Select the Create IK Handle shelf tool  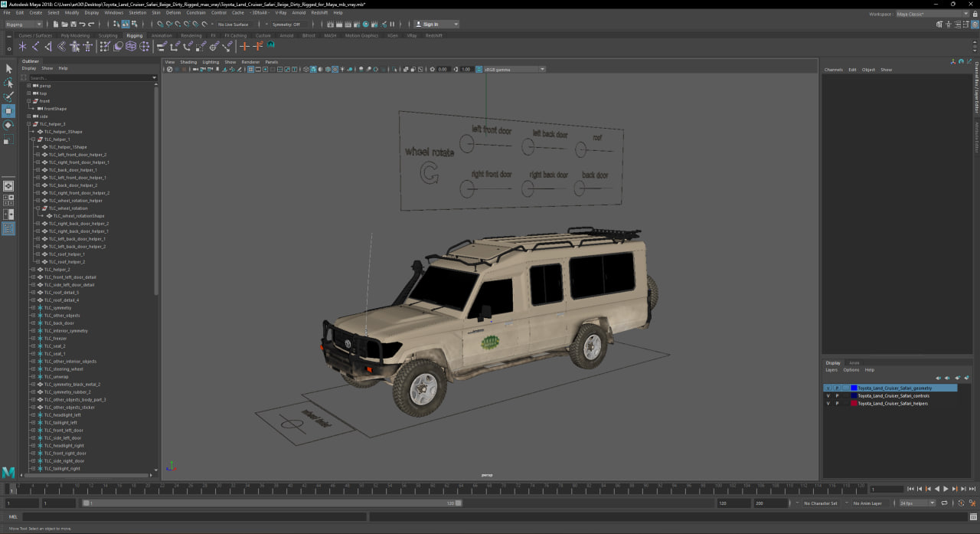tap(49, 47)
